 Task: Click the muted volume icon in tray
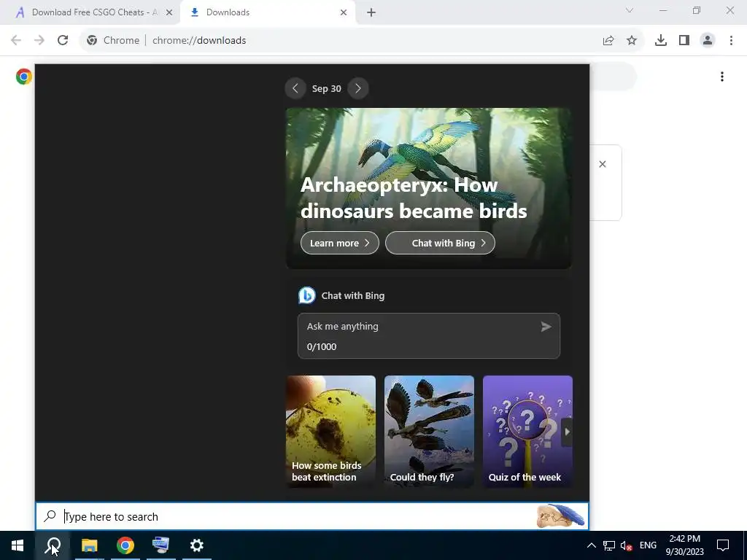coord(627,545)
